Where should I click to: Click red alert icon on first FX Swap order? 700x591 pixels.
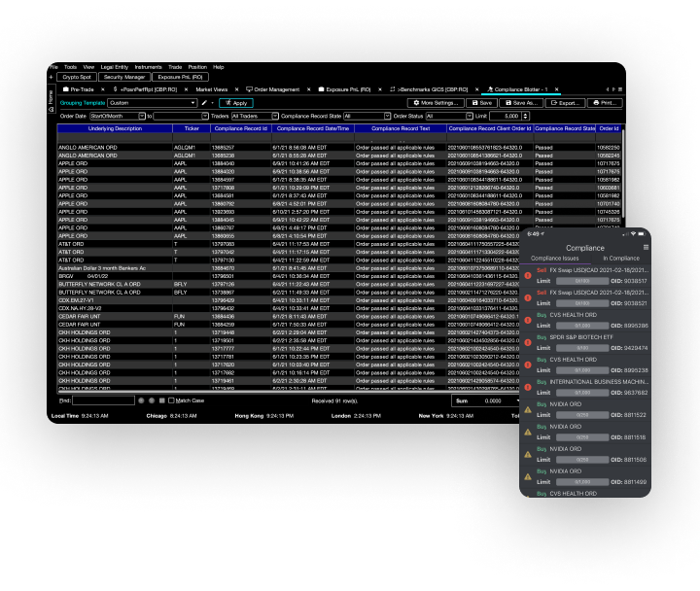[x=528, y=276]
